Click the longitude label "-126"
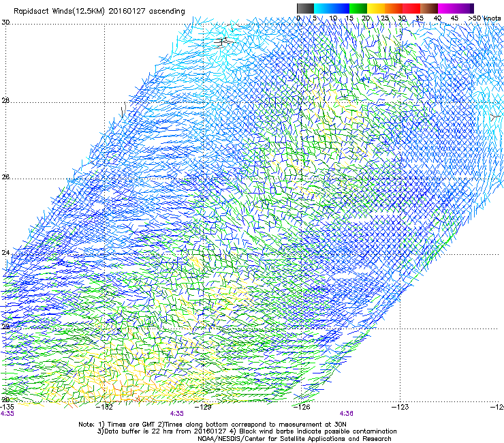Screen dimensions: 504x443 click(302, 407)
